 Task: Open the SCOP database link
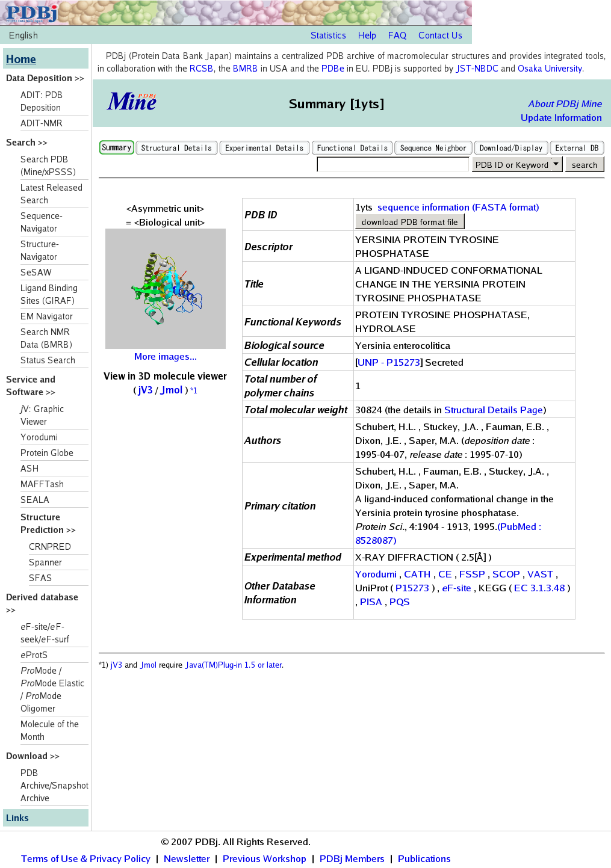coord(506,574)
